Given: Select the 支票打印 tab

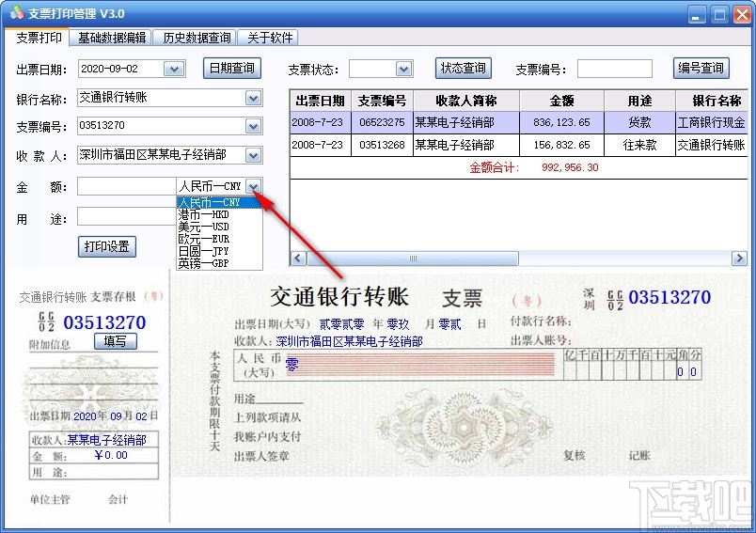Looking at the screenshot, I should pyautogui.click(x=39, y=38).
